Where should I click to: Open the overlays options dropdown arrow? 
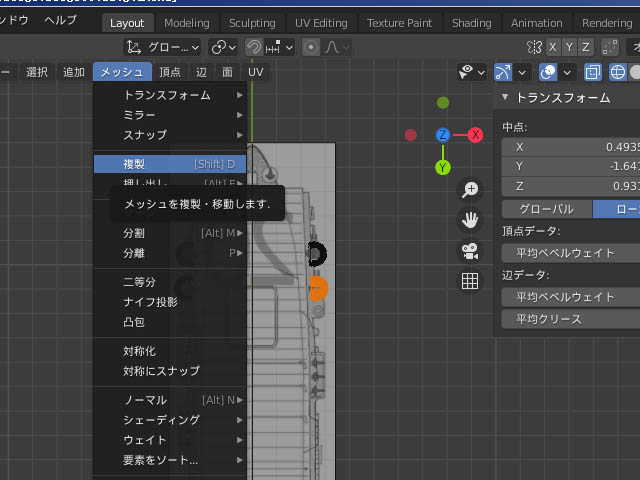[567, 73]
